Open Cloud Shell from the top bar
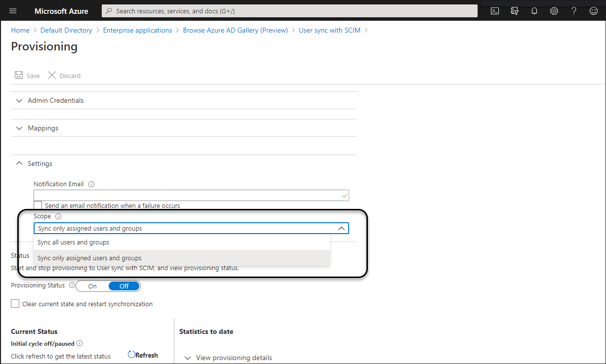 (x=494, y=11)
